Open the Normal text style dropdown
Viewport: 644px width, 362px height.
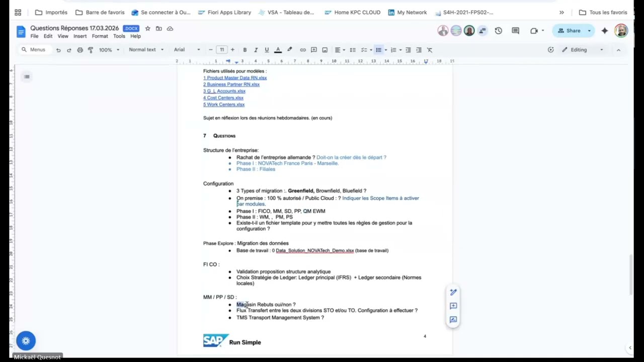pyautogui.click(x=146, y=50)
